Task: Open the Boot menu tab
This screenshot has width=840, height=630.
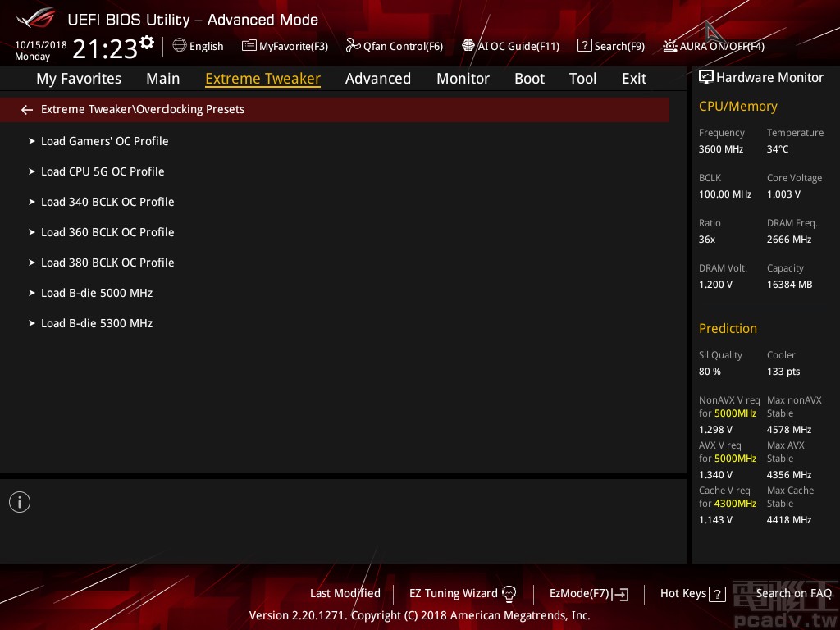Action: 529,79
